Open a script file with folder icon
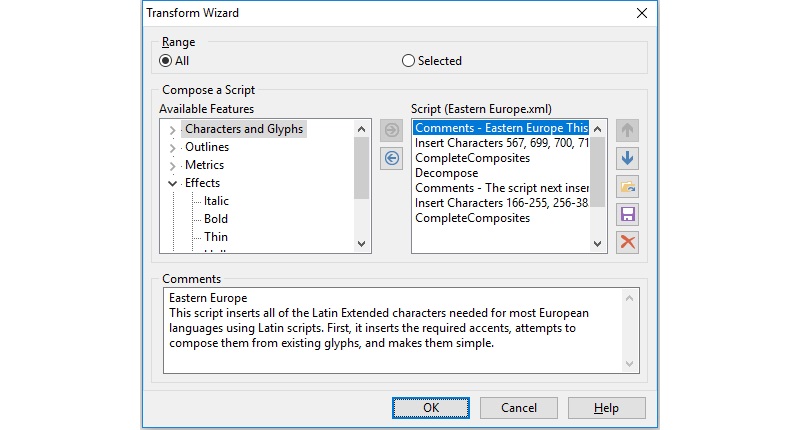The image size is (800, 430). pyautogui.click(x=627, y=187)
